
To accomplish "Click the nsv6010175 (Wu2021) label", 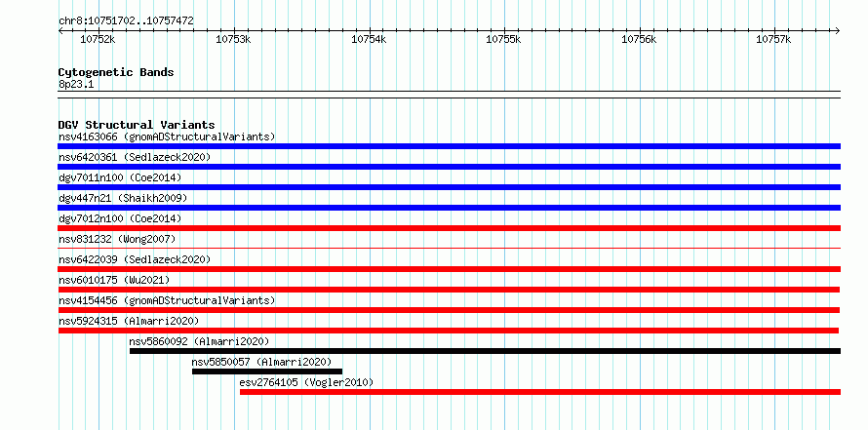I will pos(114,280).
